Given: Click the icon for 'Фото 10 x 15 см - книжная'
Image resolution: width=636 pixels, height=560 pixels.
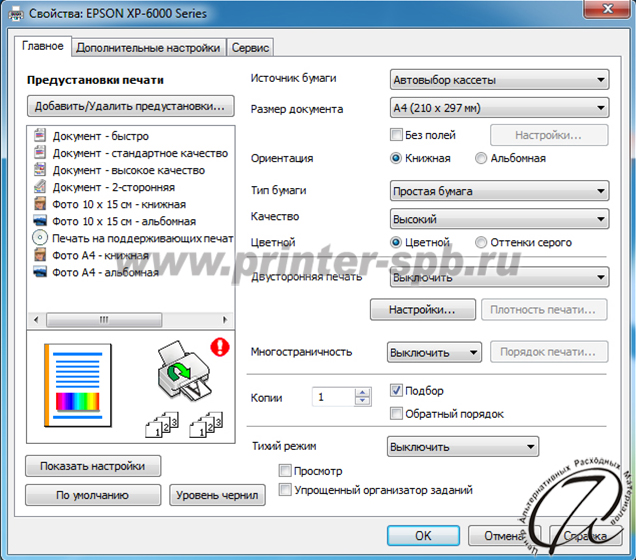Looking at the screenshot, I should click(x=40, y=203).
